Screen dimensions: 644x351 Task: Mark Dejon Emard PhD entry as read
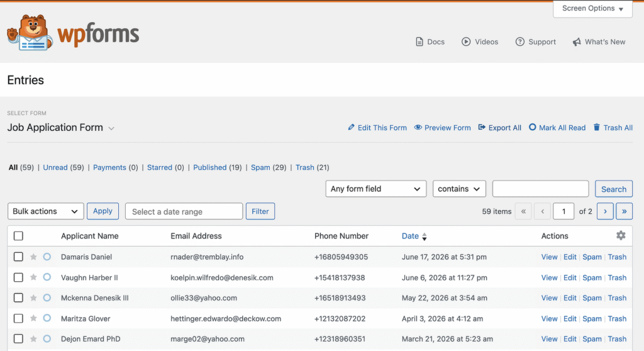click(x=47, y=338)
